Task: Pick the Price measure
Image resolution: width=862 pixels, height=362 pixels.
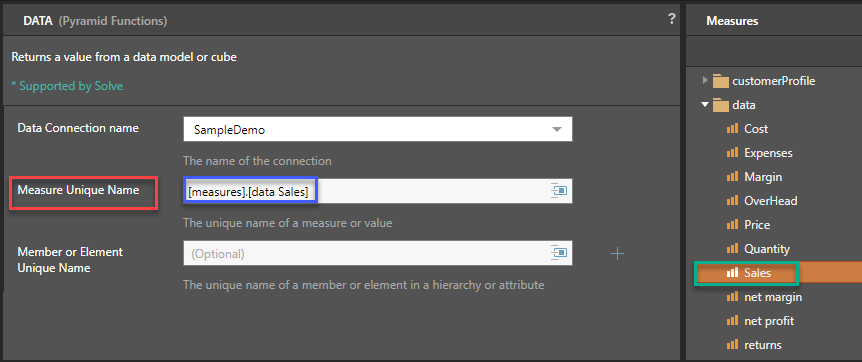Action: pos(757,225)
